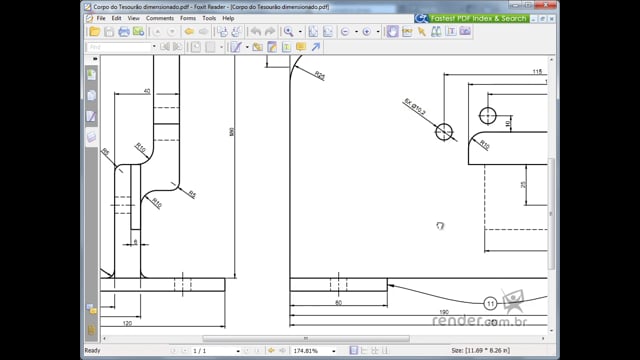Image resolution: width=640 pixels, height=360 pixels.
Task: Open the zoom in dropdown arrow
Action: point(378,32)
